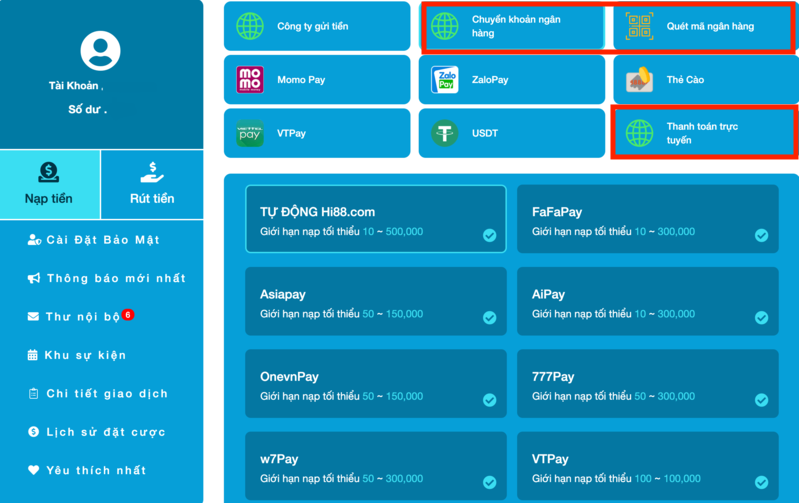Click the 10 ~ 500,000 limit text

(x=393, y=231)
